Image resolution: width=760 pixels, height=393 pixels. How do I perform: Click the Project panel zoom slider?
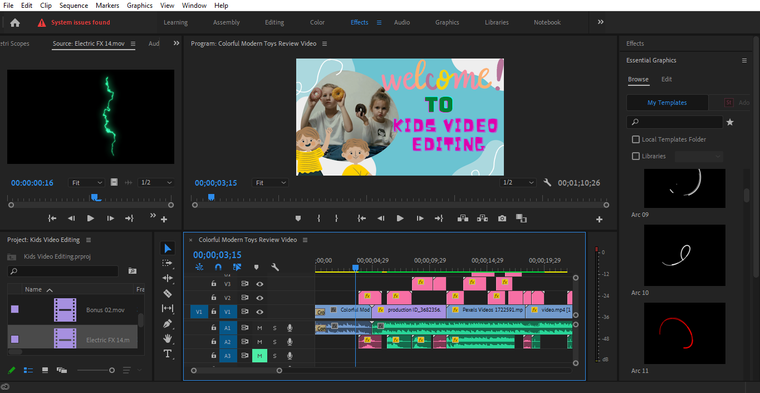95,370
